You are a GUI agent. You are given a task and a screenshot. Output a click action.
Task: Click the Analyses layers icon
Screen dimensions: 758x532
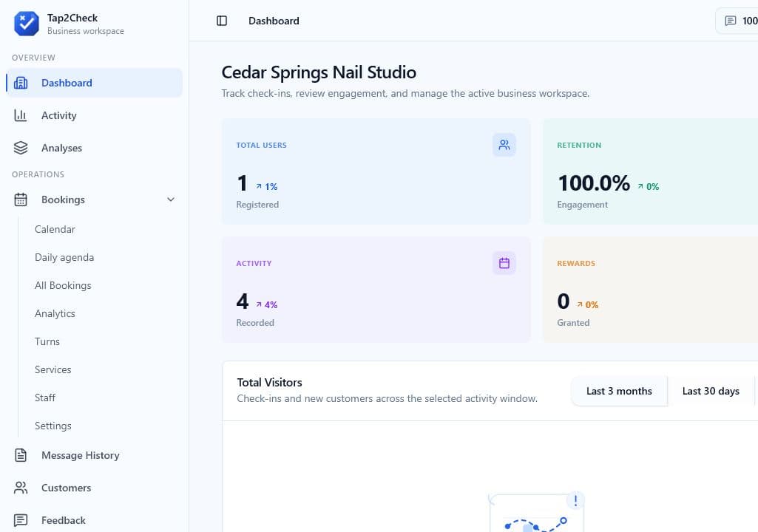[x=21, y=148]
